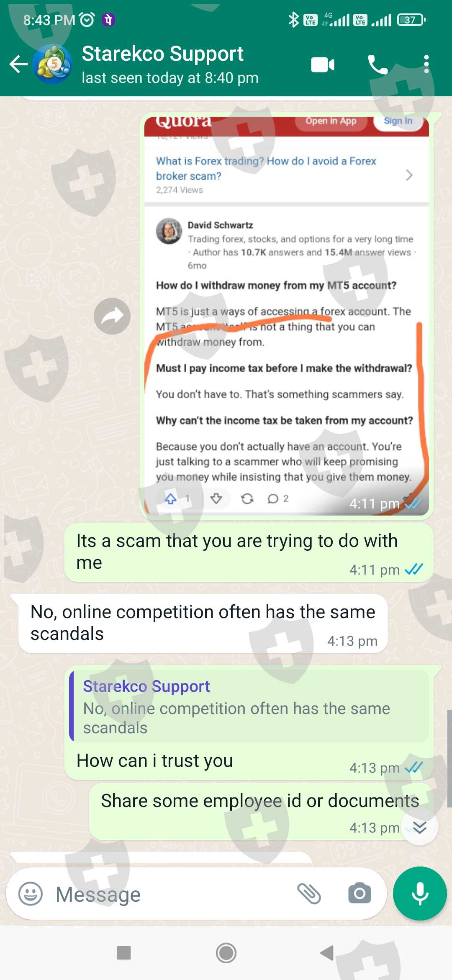
Task: Tap the Android recent apps square button
Action: point(124,953)
